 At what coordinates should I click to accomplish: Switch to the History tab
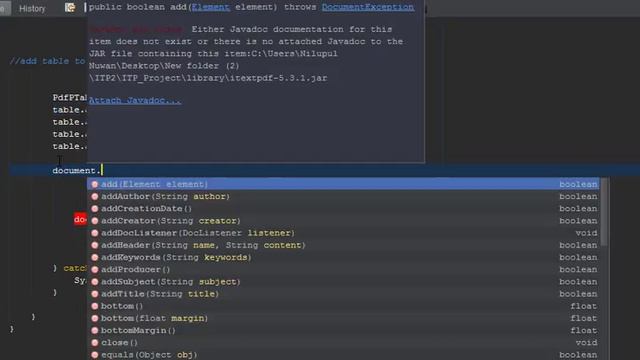tap(32, 9)
